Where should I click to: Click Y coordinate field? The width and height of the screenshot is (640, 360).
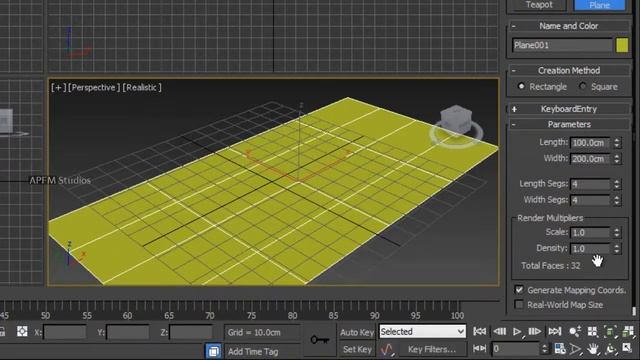click(x=128, y=332)
